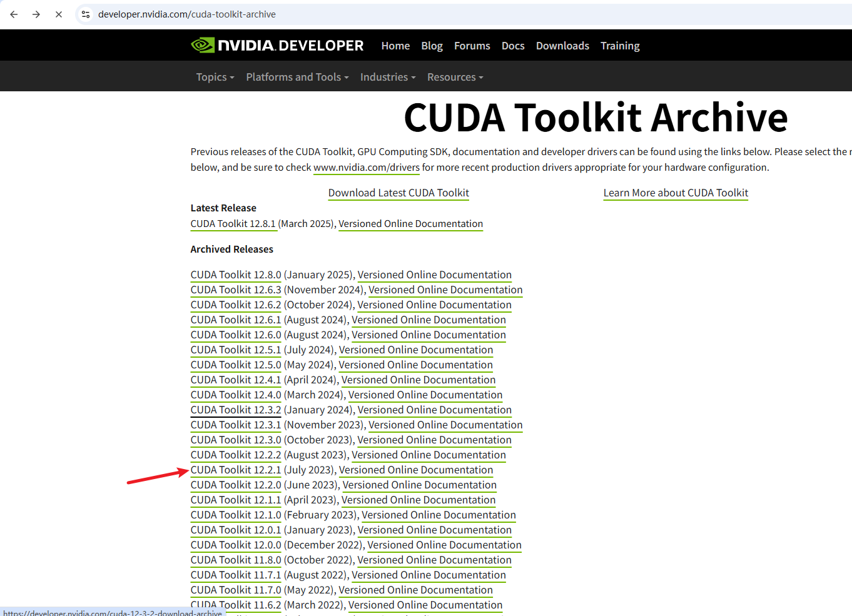
Task: Open CUDA Toolkit 12.6.1 link
Action: 236,320
